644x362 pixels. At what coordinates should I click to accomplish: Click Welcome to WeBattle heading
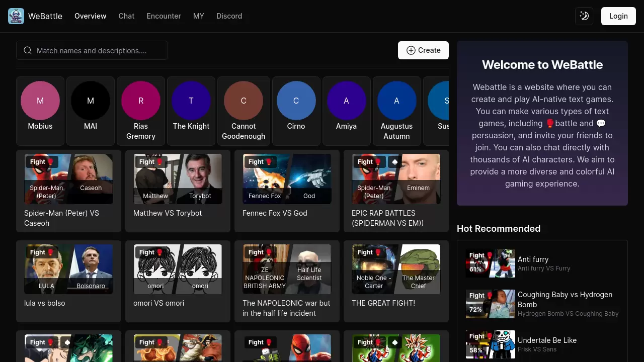point(542,65)
